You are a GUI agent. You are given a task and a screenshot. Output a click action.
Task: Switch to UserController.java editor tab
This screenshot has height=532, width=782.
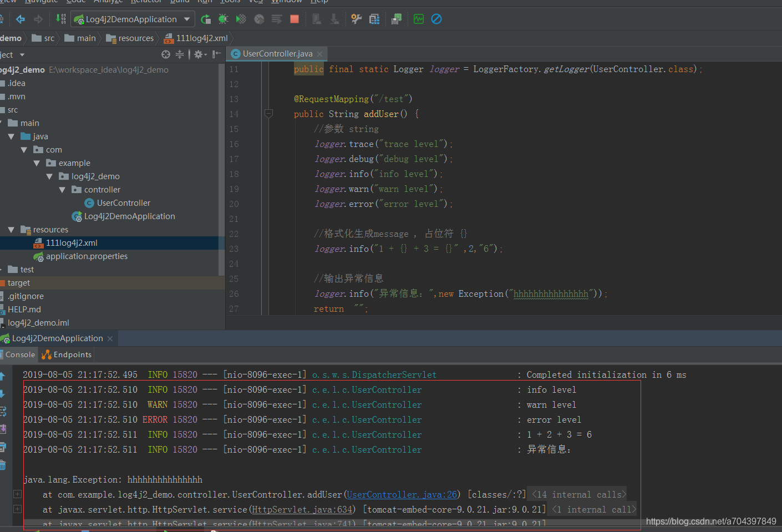click(277, 54)
